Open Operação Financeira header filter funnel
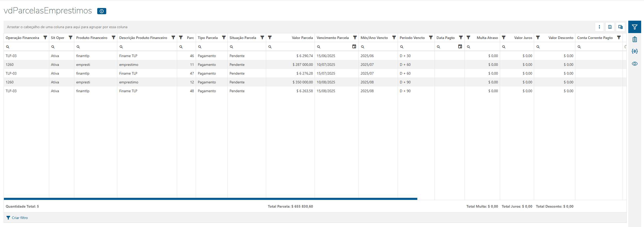644x227 pixels. pos(45,37)
